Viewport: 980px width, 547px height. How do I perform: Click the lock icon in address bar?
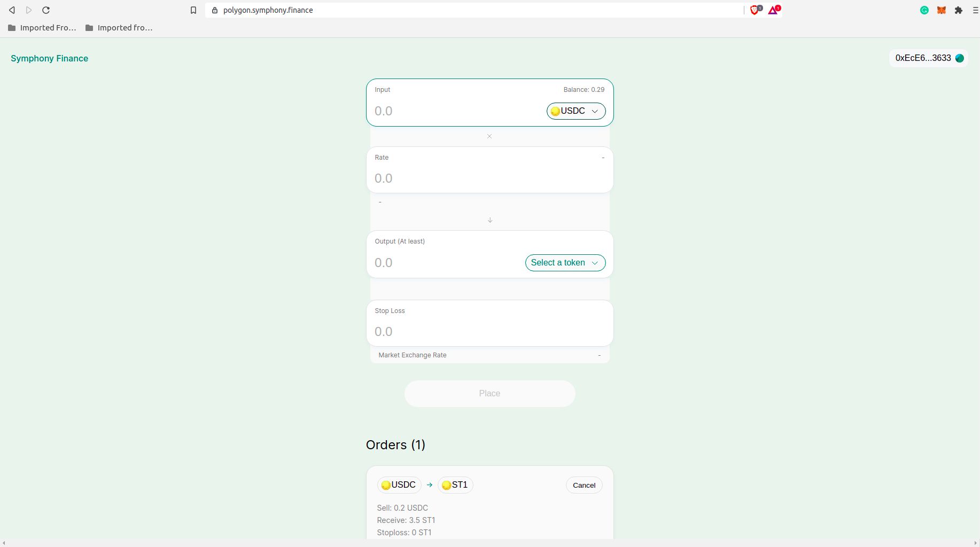[x=215, y=10]
